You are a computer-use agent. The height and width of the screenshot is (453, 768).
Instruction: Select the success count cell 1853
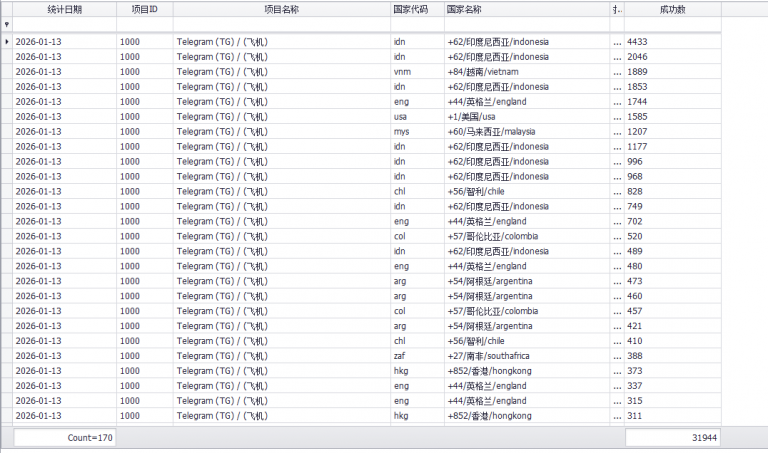(672, 87)
